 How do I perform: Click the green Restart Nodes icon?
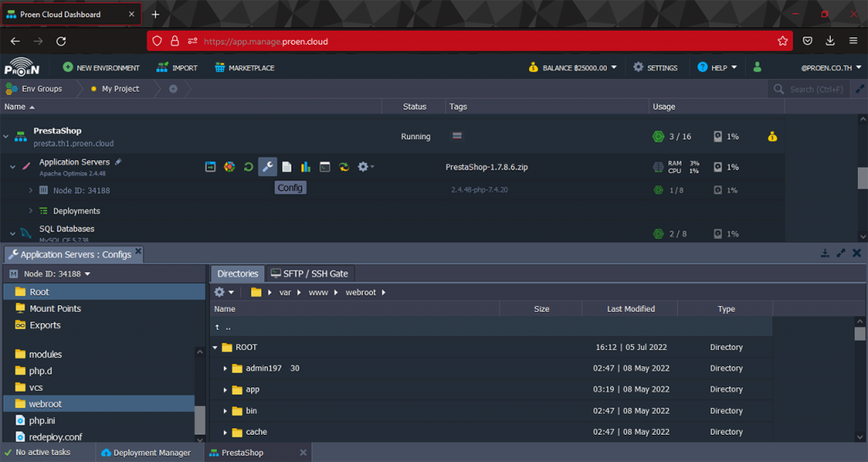248,166
